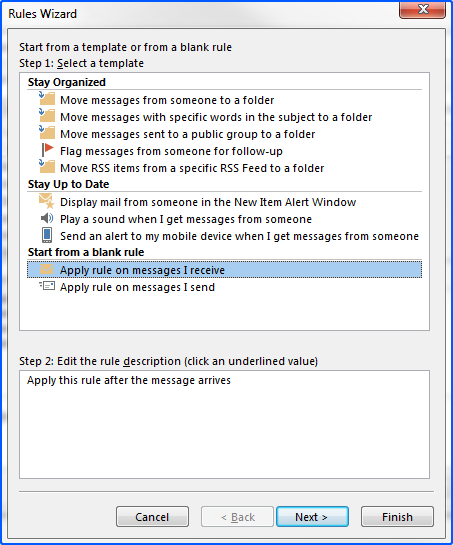The height and width of the screenshot is (545, 453).
Task: Choose 'Play a sound when I get messages'
Action: pos(186,219)
